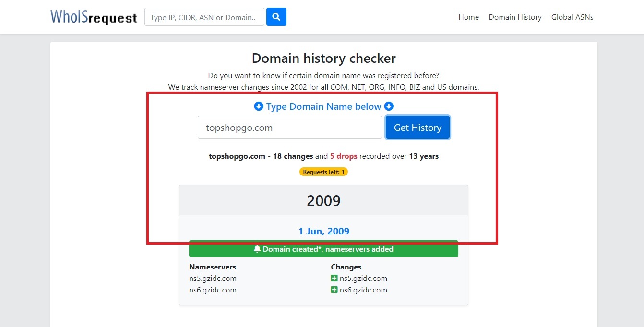Viewport: 644px width, 327px height.
Task: Click the Requests left: 1 badge
Action: pos(323,172)
